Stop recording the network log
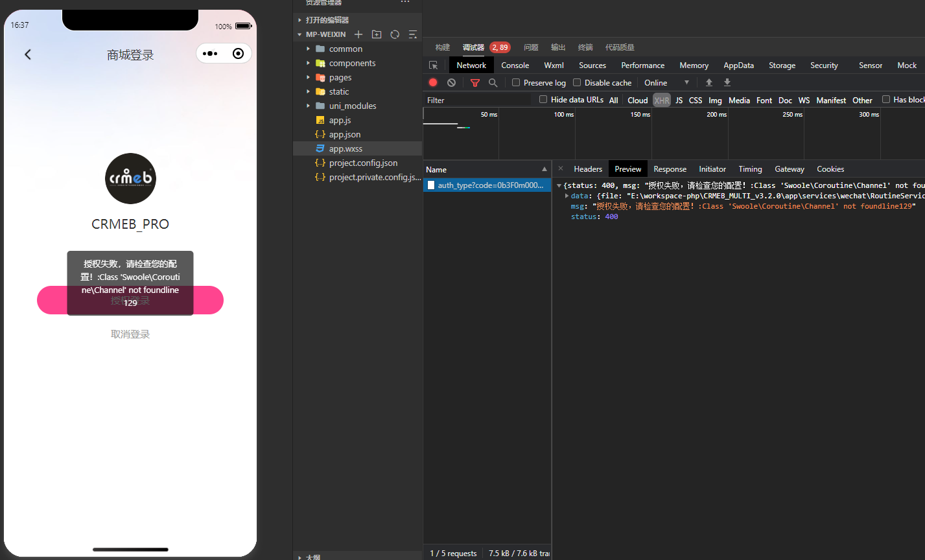This screenshot has width=925, height=560. (x=433, y=82)
